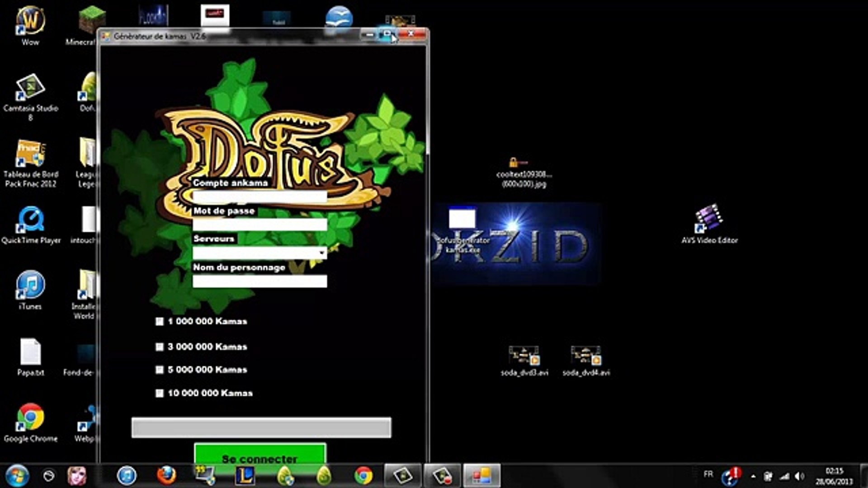Check the 1 000 000 Kamas option
This screenshot has width=868, height=488.
(159, 321)
